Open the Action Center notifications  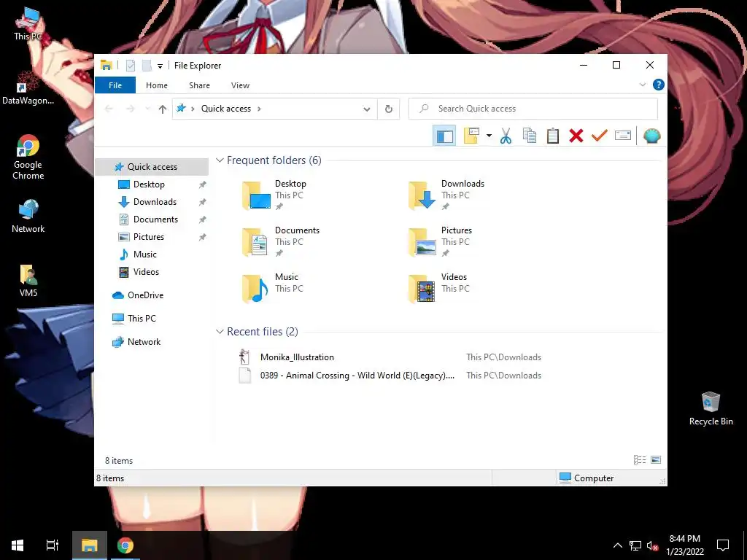click(723, 545)
